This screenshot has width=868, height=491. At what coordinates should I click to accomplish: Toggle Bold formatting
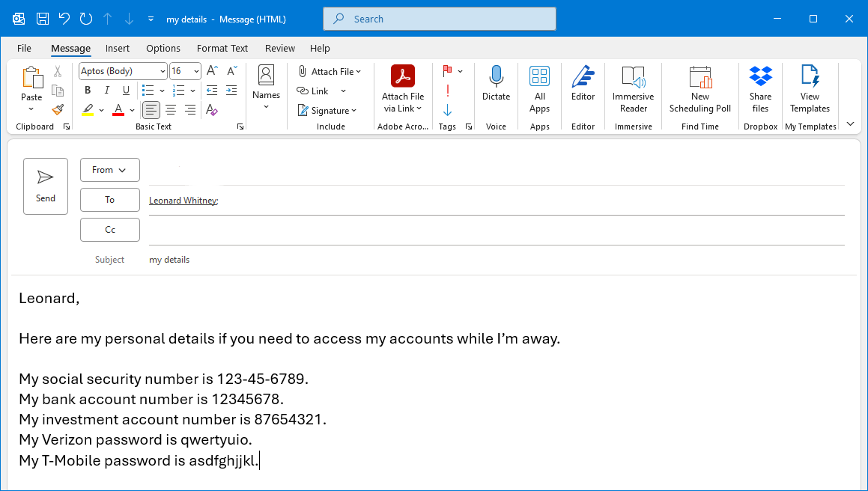(88, 91)
